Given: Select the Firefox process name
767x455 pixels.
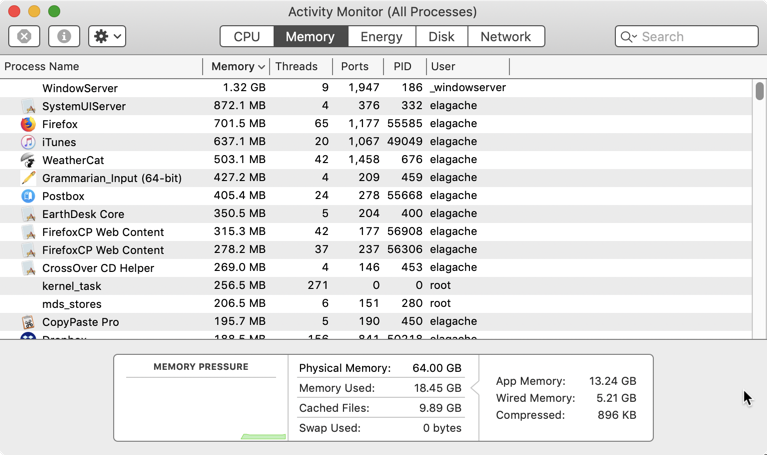Looking at the screenshot, I should point(60,124).
